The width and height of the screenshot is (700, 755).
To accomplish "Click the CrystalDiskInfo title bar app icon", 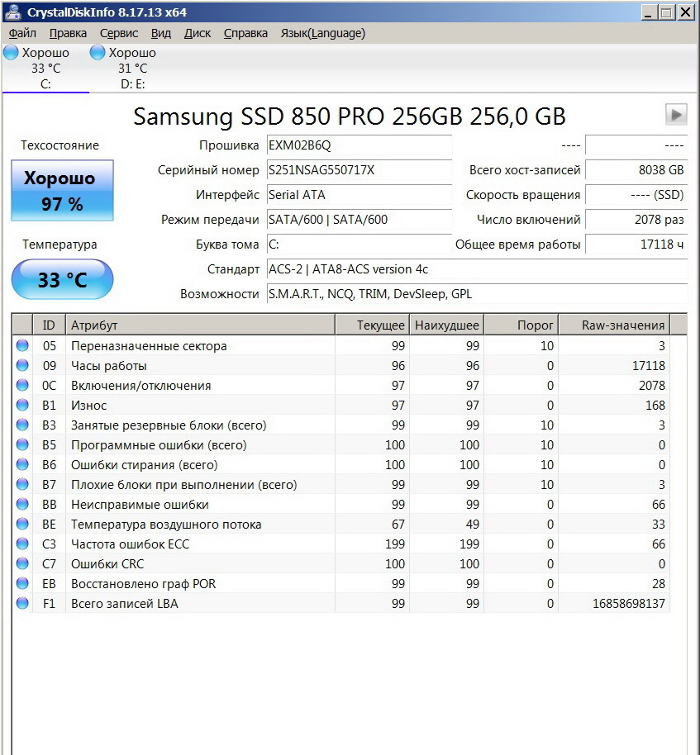I will click(x=12, y=12).
